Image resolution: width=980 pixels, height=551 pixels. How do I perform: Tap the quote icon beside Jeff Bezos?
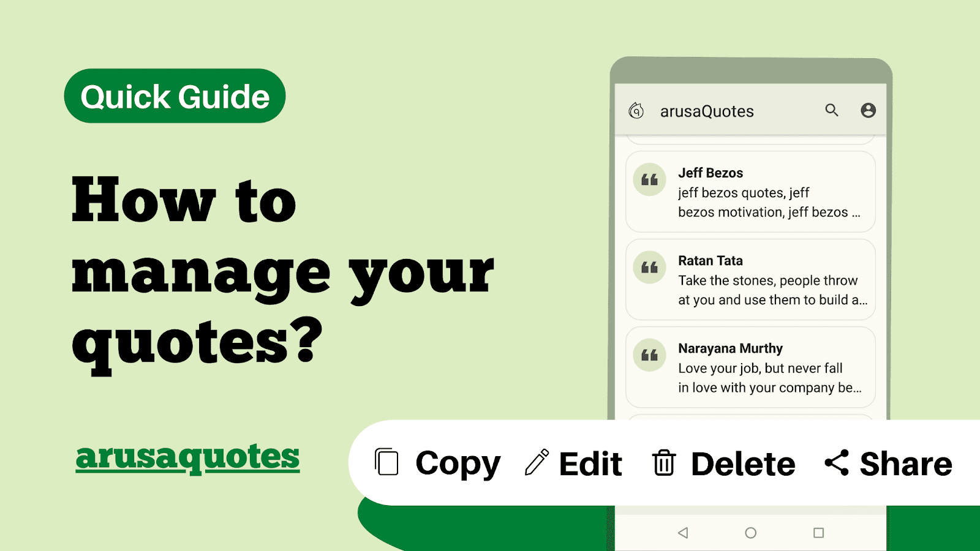[649, 179]
